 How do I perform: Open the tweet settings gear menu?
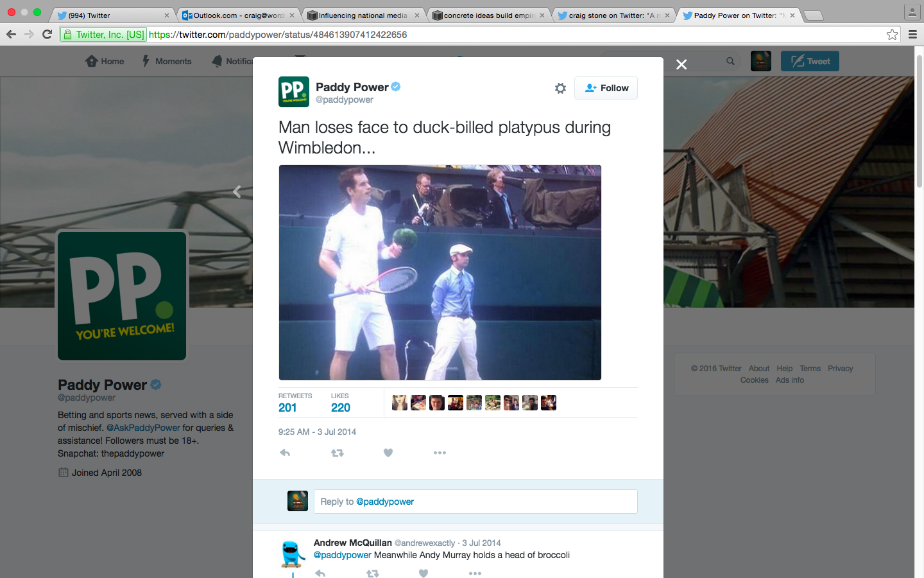pyautogui.click(x=560, y=88)
